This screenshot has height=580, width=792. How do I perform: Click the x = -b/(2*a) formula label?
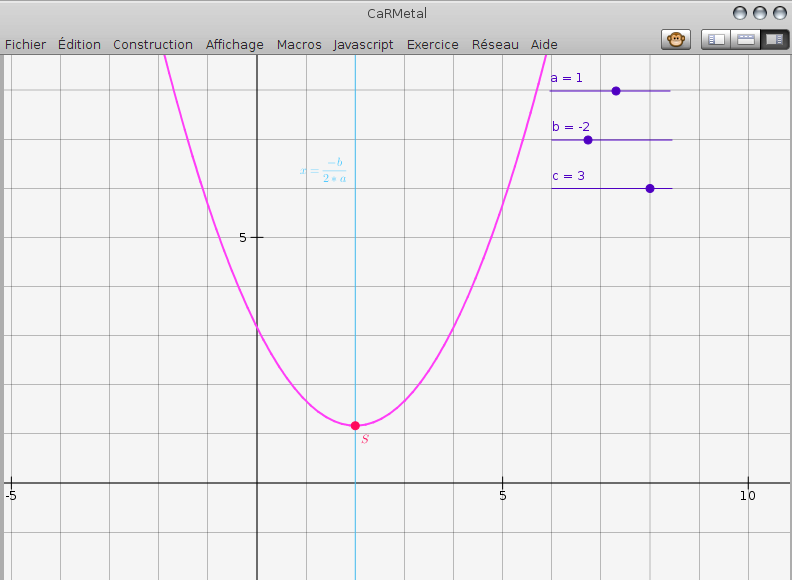[323, 170]
